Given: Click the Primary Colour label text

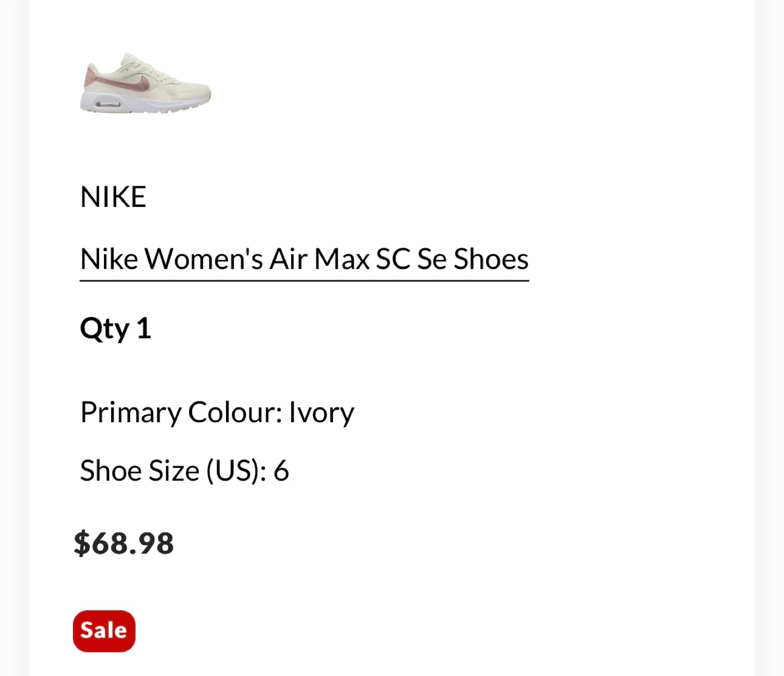Looking at the screenshot, I should click(181, 412).
